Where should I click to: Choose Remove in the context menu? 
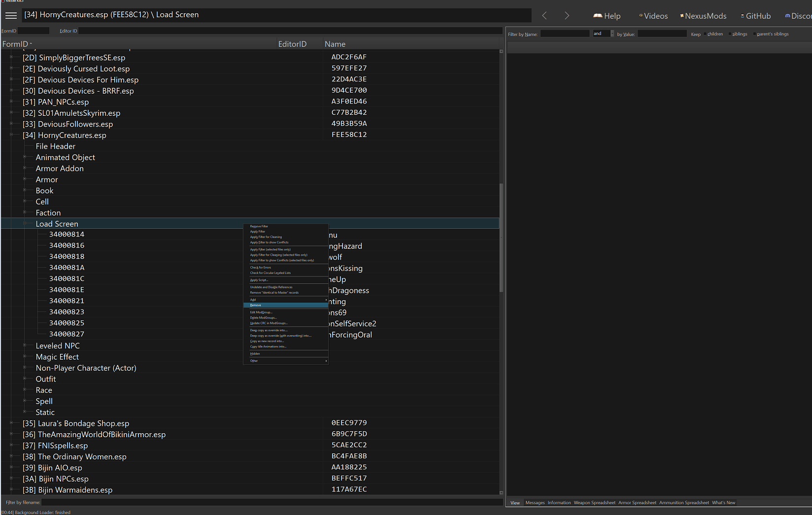coord(256,305)
